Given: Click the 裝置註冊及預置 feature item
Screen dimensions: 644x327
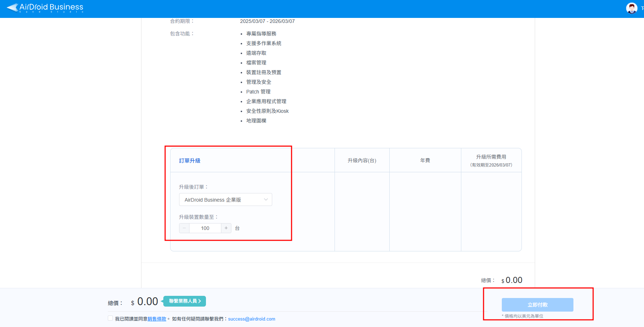Looking at the screenshot, I should coord(264,72).
